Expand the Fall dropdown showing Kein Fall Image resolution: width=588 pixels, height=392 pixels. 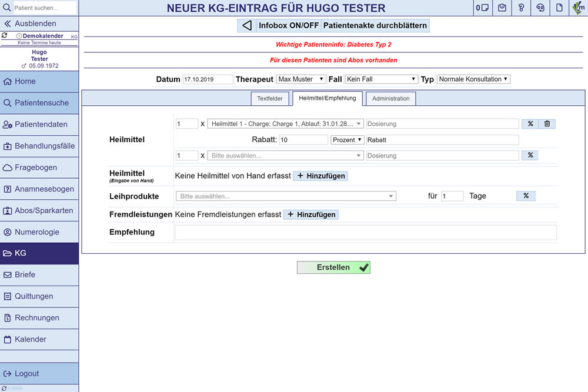click(381, 79)
